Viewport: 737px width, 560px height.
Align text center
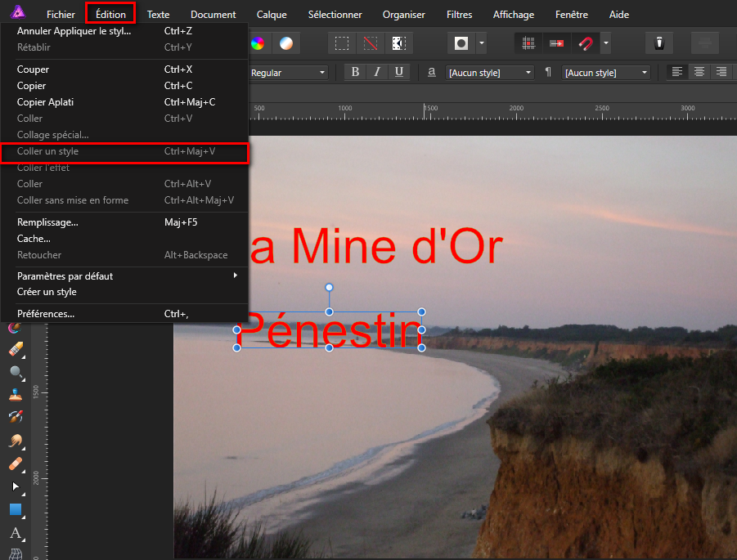pos(699,72)
